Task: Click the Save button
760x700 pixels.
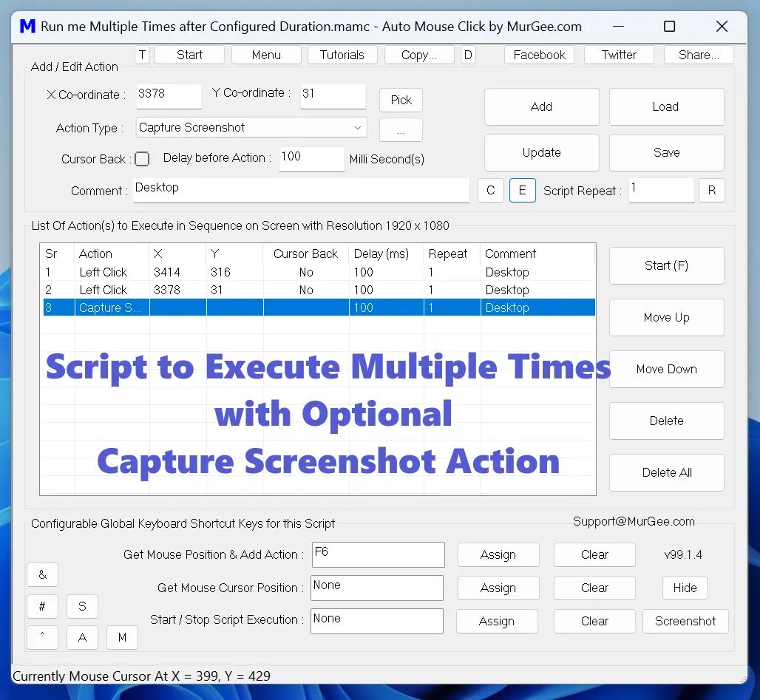Action: point(666,153)
